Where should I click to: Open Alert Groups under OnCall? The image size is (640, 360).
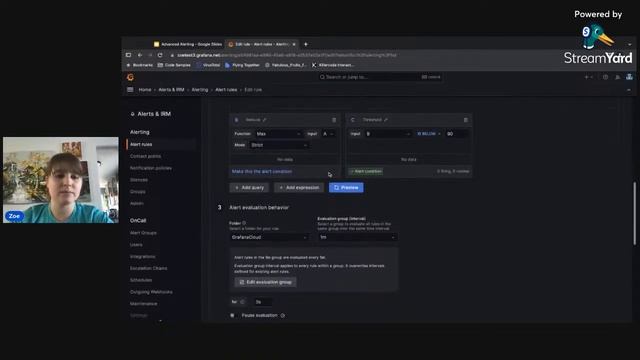(x=143, y=233)
